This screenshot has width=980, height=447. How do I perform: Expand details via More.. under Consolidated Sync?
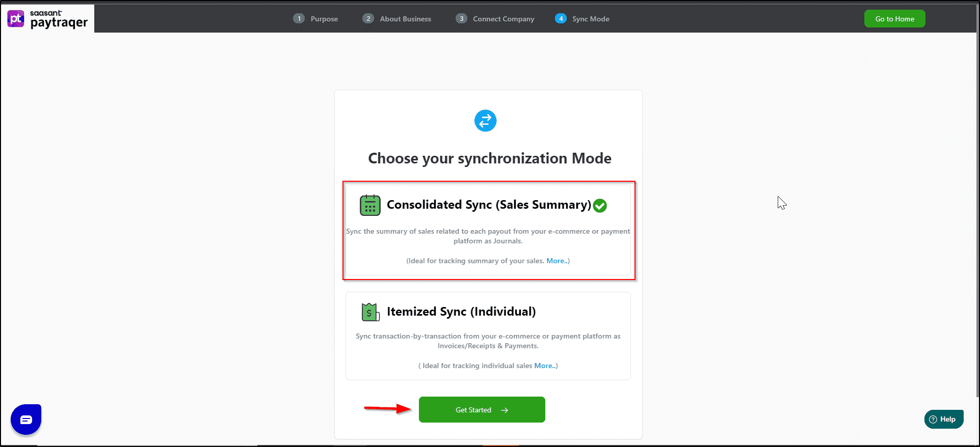coord(556,261)
